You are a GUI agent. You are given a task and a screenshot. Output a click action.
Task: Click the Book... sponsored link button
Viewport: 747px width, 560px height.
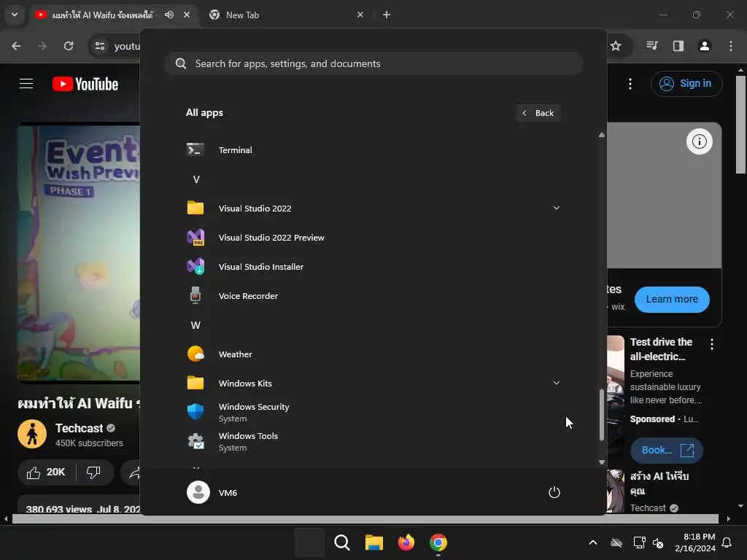click(x=667, y=450)
